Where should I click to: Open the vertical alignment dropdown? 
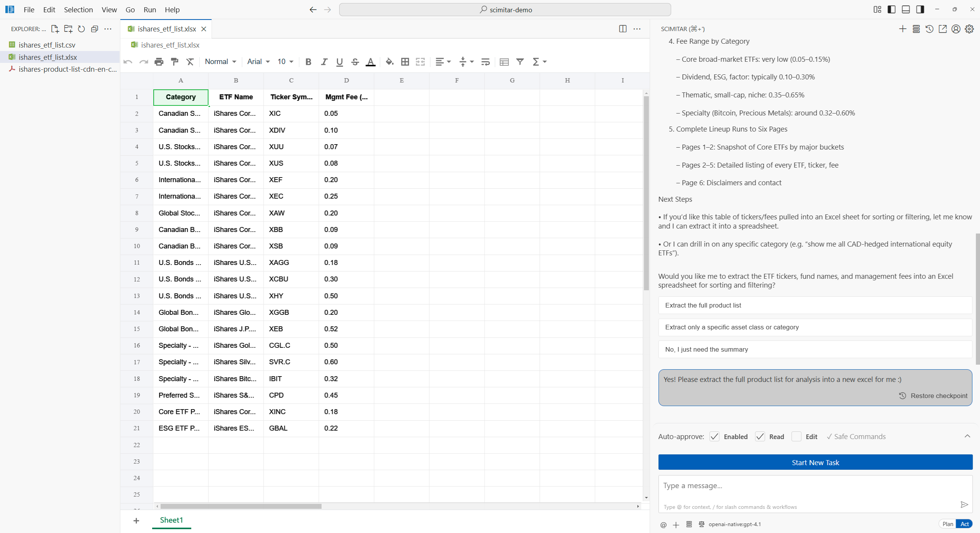click(x=466, y=62)
